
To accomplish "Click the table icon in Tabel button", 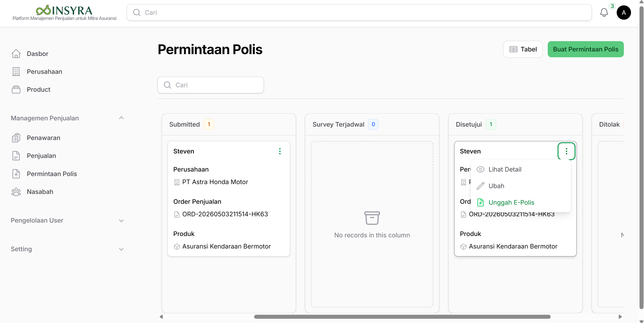I will (x=513, y=49).
